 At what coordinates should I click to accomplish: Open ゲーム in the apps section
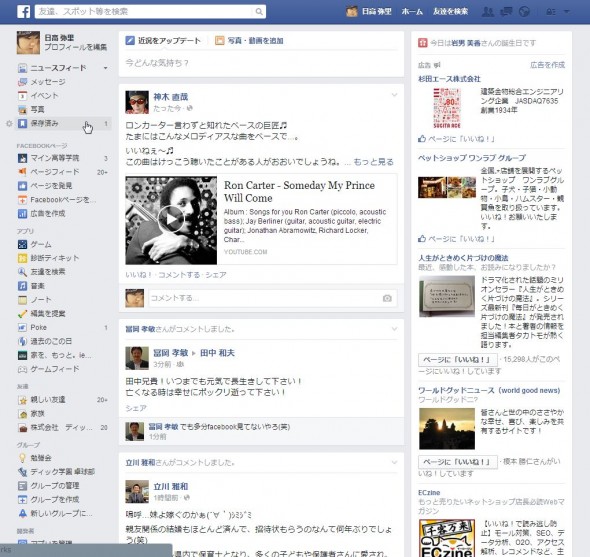41,244
